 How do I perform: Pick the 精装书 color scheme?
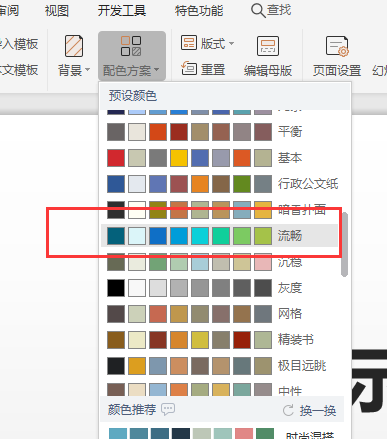point(220,340)
